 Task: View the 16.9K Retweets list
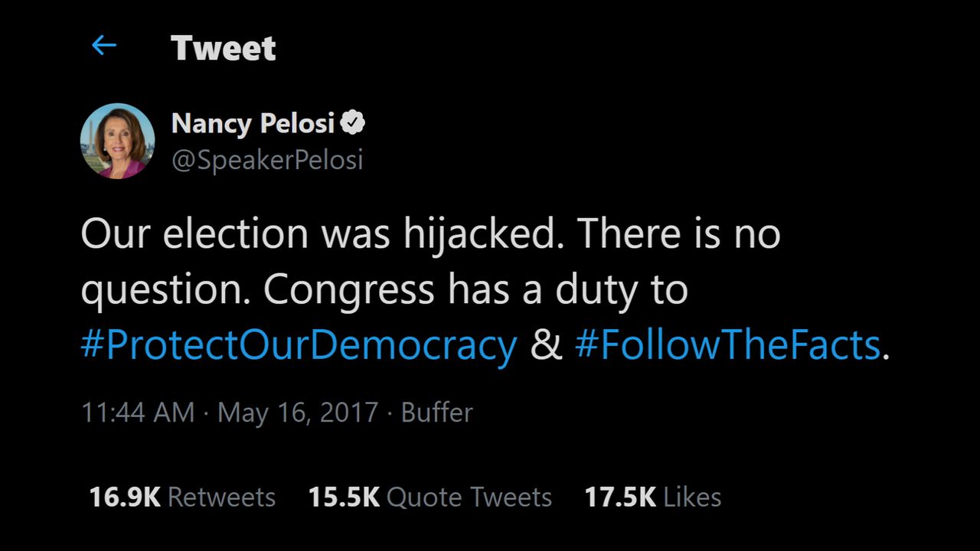182,497
